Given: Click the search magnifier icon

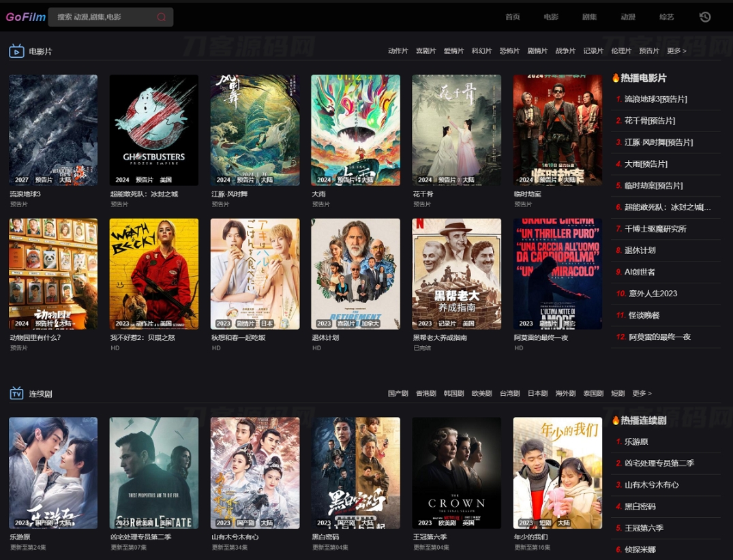Looking at the screenshot, I should (x=162, y=17).
